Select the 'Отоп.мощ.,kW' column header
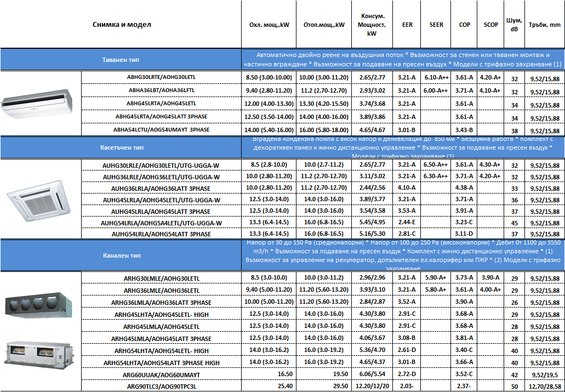565x392 pixels. tap(323, 25)
